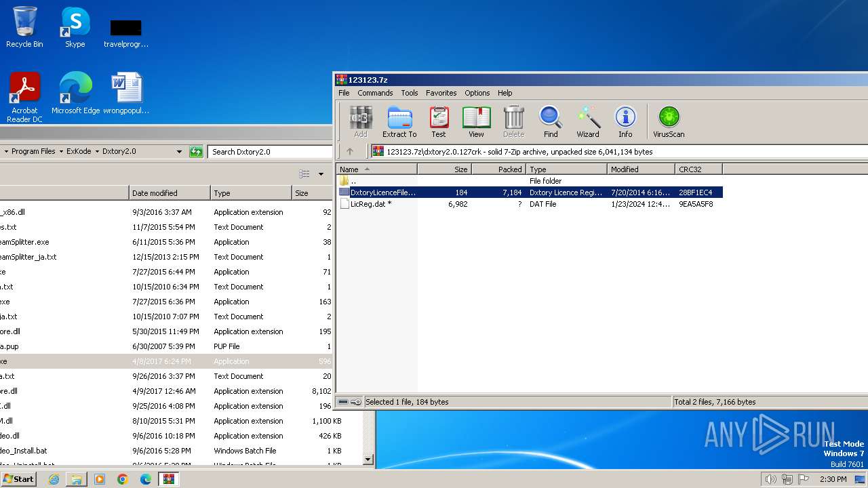868x488 pixels.
Task: Open the Commands menu
Action: click(375, 93)
